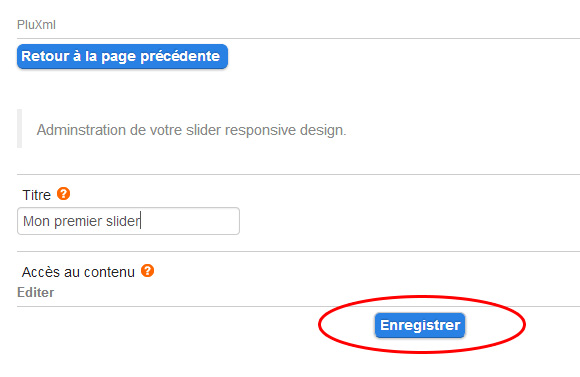
Task: Click the slider administration description text
Action: (x=191, y=130)
